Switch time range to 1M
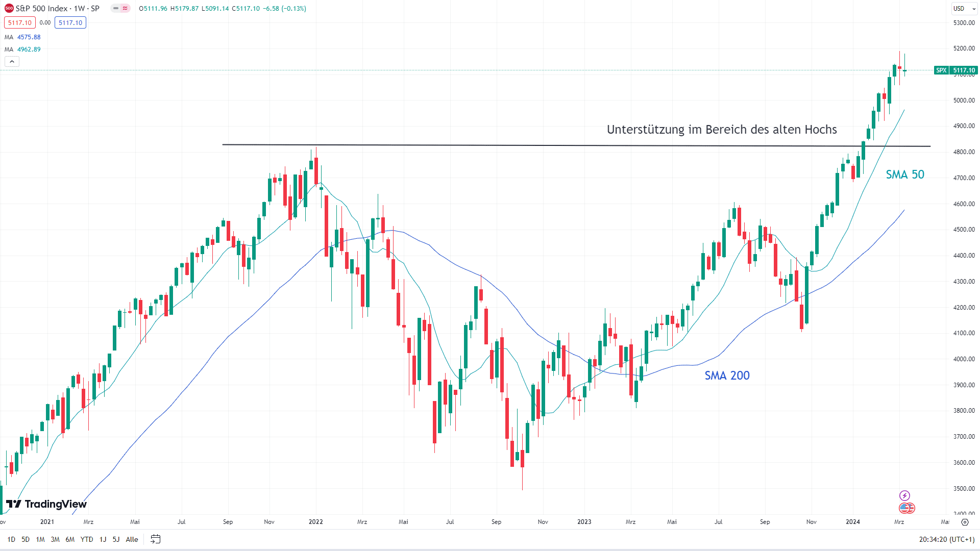Viewport: 980px width, 551px height. point(40,539)
